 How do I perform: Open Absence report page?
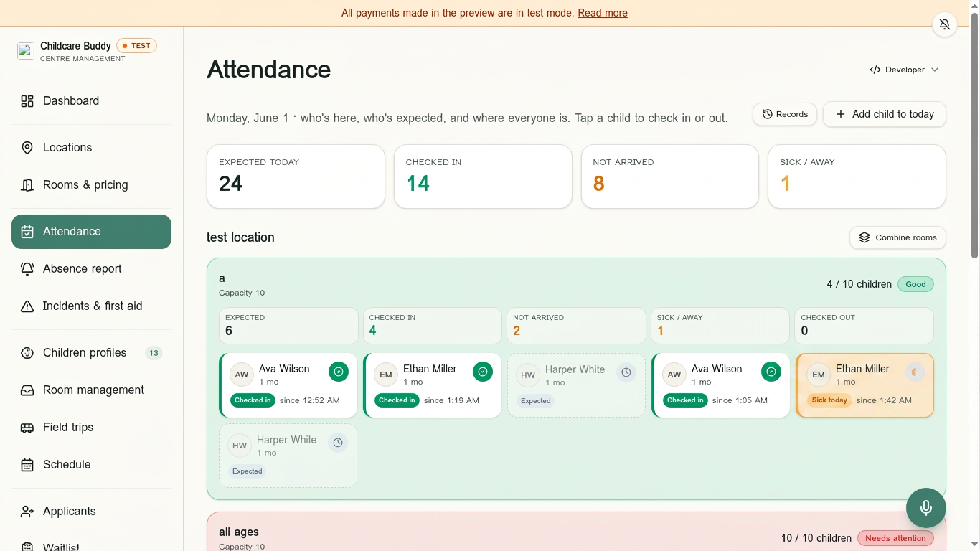[91, 269]
